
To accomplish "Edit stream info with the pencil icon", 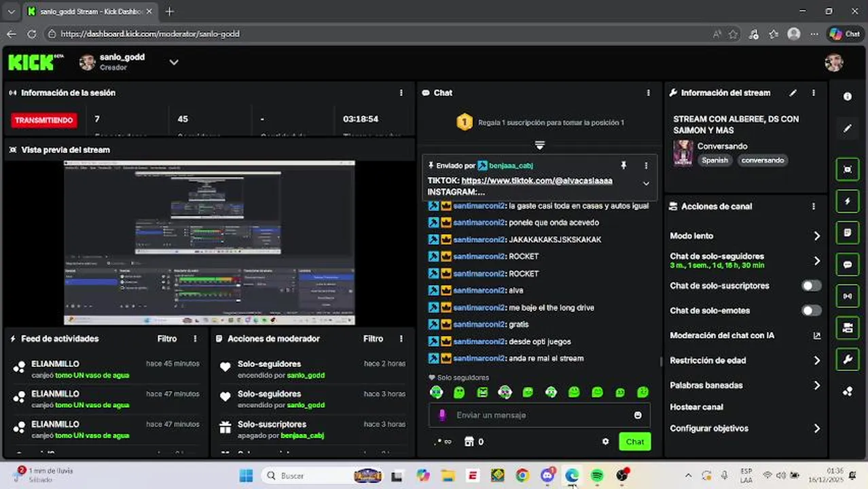I will pos(793,93).
